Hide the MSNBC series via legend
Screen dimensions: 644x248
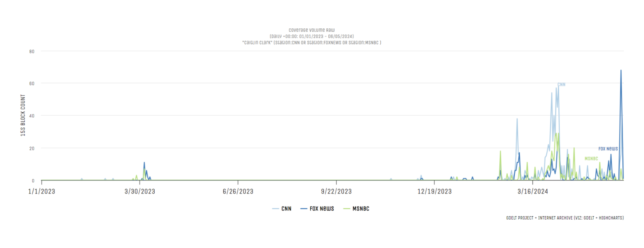pyautogui.click(x=361, y=209)
